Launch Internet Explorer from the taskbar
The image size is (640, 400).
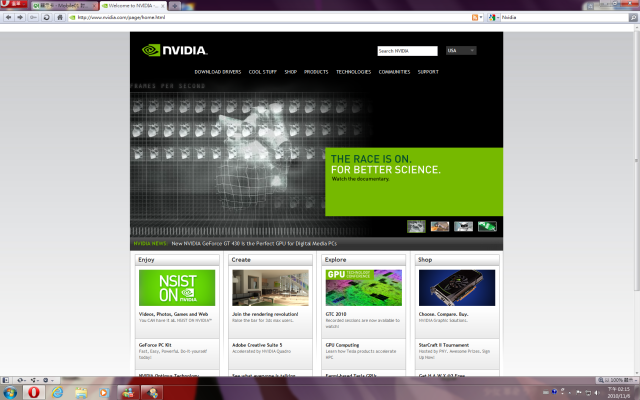click(x=58, y=393)
